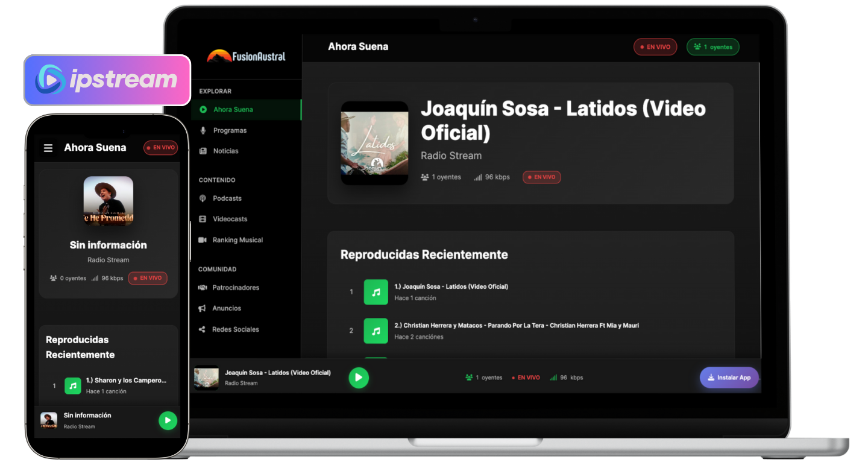This screenshot has height=465, width=868.
Task: Select the Patrocinadores icon under Comunidad
Action: pyautogui.click(x=203, y=288)
